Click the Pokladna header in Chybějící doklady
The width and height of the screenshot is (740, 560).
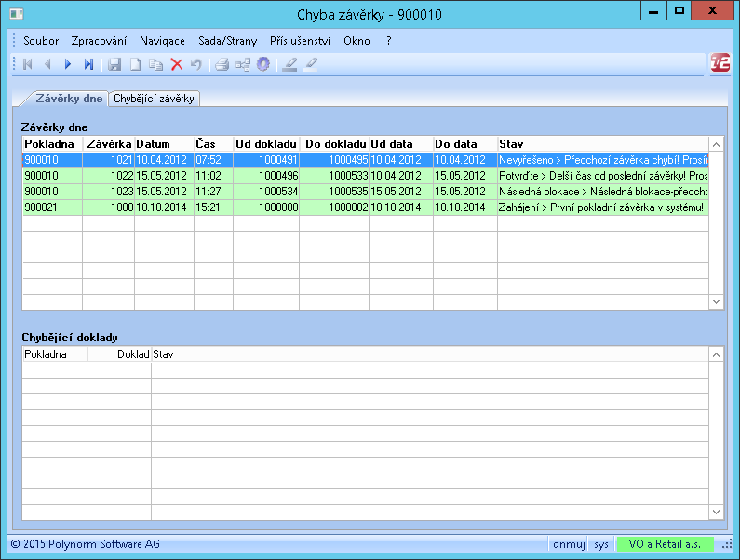55,354
